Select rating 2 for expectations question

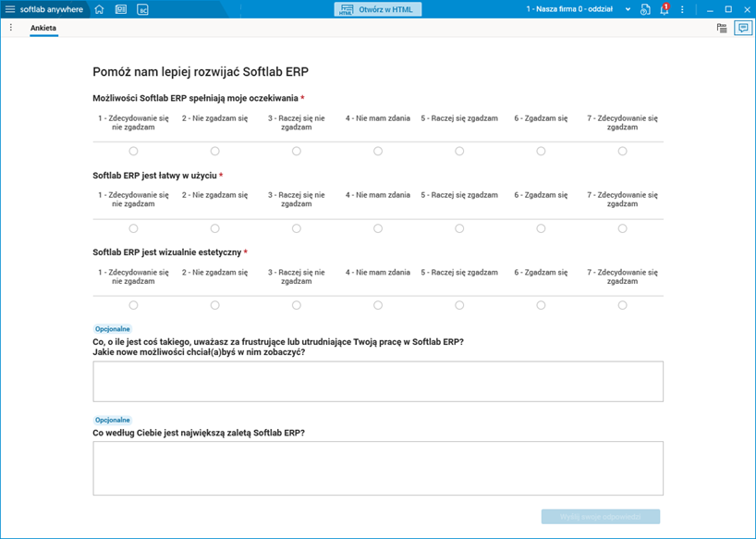215,152
